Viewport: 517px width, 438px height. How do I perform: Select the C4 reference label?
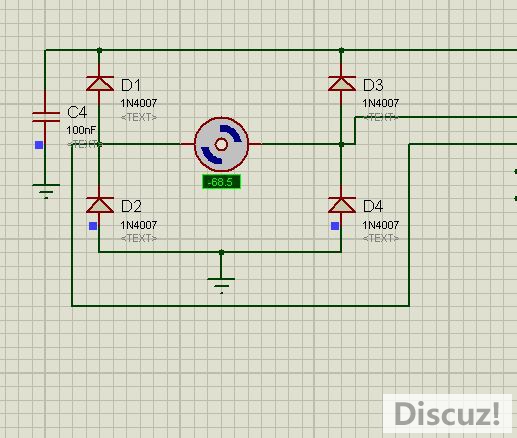point(77,112)
